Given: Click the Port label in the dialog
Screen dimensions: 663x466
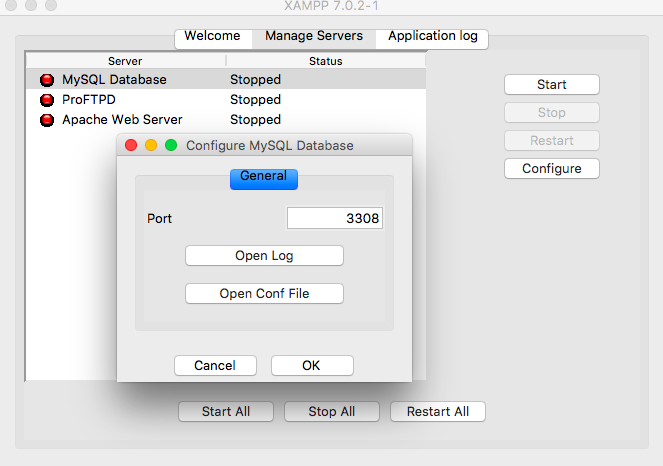Looking at the screenshot, I should (x=159, y=219).
